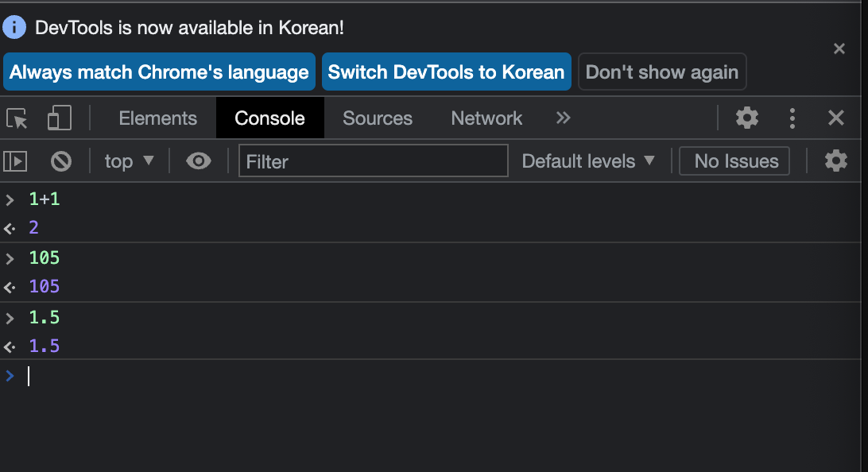The width and height of the screenshot is (868, 472).
Task: Toggle the device toolbar icon
Action: (60, 118)
